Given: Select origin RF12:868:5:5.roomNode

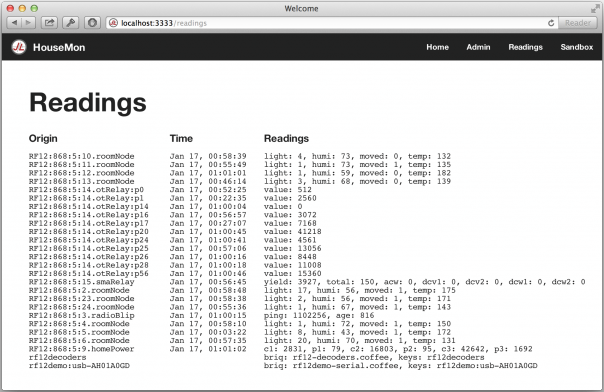Looking at the screenshot, I should tap(79, 332).
